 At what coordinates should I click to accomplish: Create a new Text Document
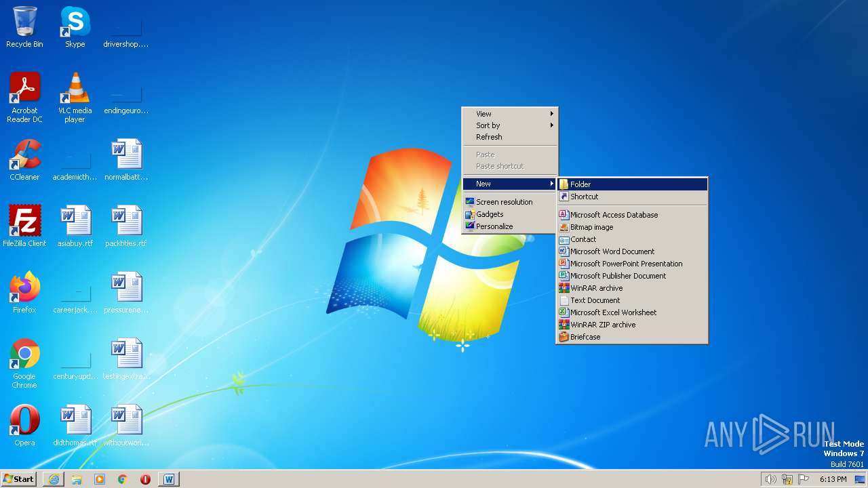tap(633, 300)
